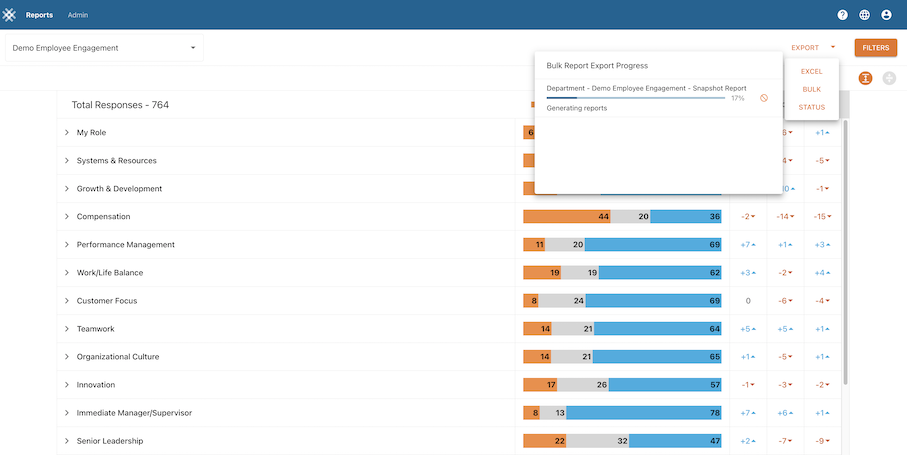Screen dimensions: 907x455
Task: Cancel the bulk report export in progress
Action: pyautogui.click(x=763, y=98)
